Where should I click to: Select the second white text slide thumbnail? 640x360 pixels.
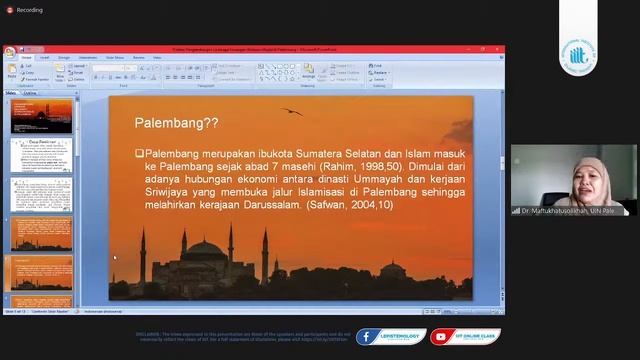[x=41, y=155]
